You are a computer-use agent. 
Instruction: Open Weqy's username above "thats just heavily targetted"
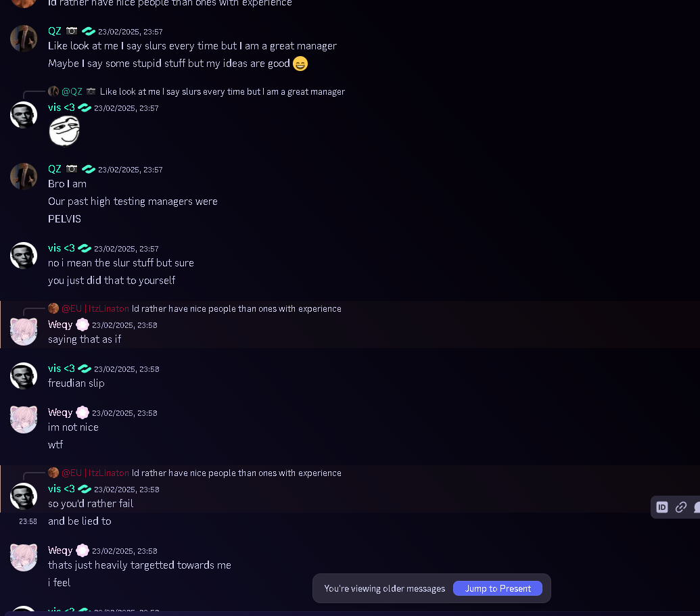(60, 550)
